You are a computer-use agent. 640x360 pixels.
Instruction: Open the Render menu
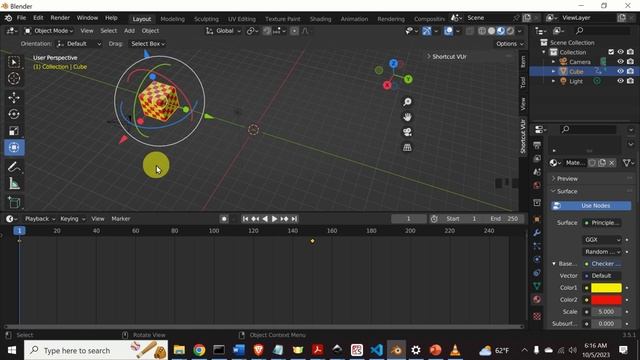point(60,18)
